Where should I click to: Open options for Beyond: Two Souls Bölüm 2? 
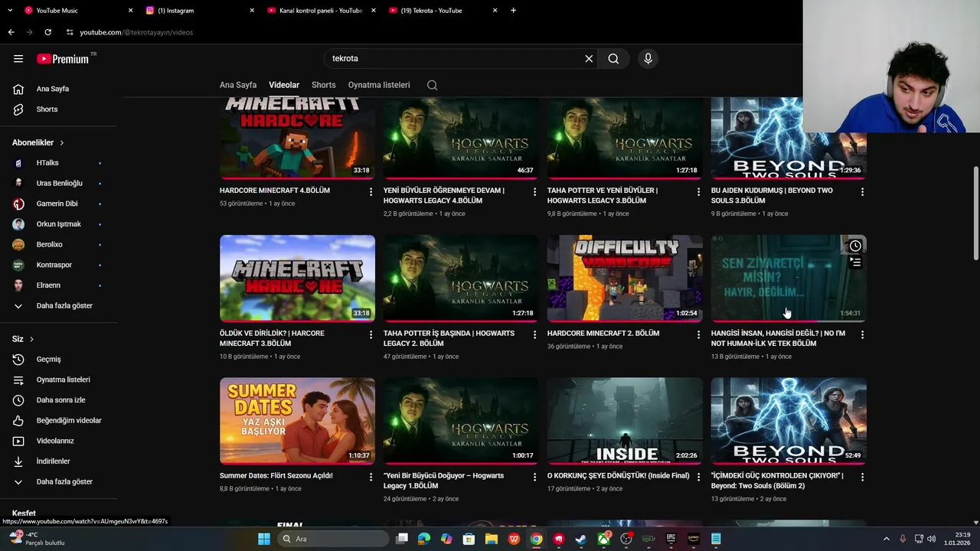(862, 477)
